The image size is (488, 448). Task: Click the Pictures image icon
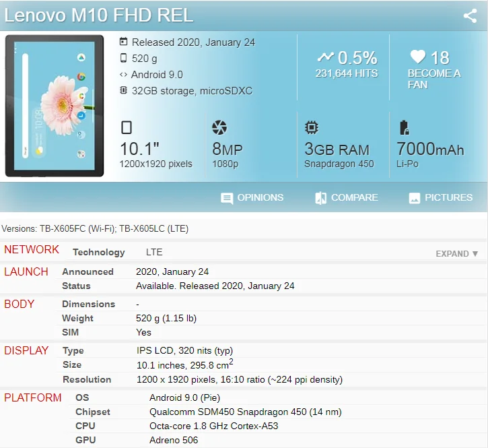point(415,198)
